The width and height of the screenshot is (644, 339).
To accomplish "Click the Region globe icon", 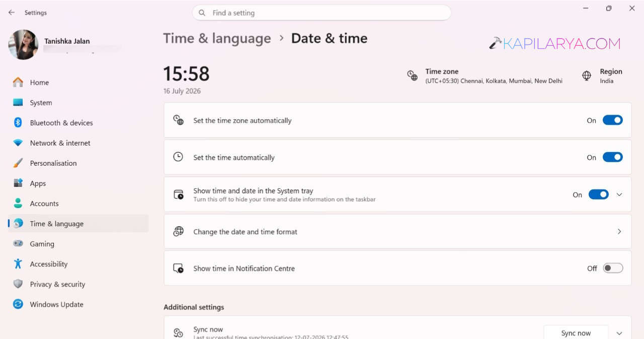I will coord(587,76).
